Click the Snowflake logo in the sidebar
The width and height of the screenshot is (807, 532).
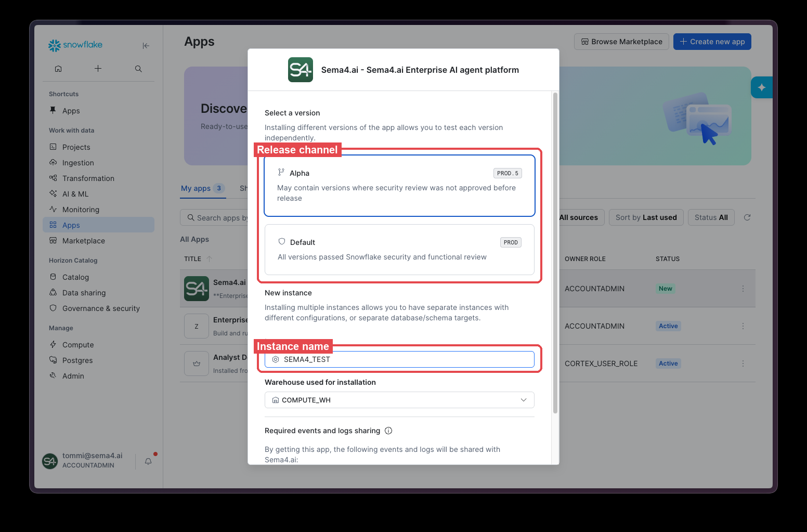pos(75,45)
